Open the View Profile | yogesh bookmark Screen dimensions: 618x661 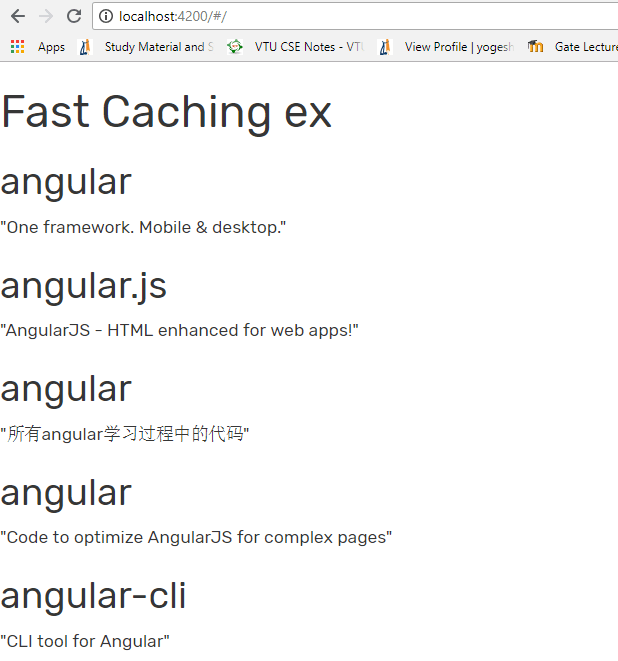459,47
